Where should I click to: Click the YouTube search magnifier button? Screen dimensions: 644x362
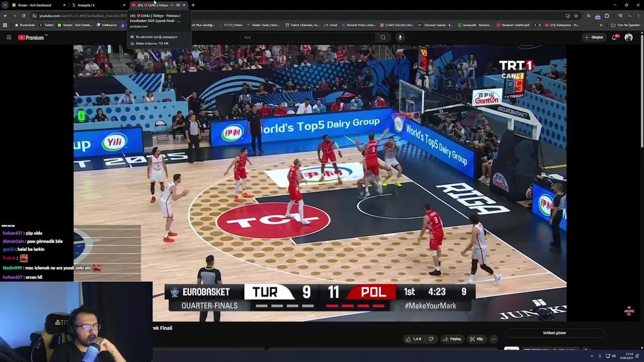pos(383,37)
